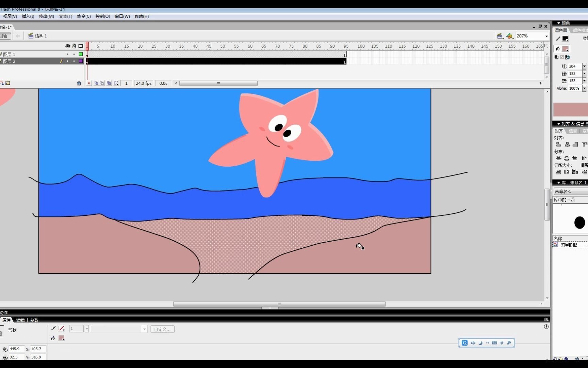
Task: Click the help question mark in properties panel
Action: click(546, 326)
